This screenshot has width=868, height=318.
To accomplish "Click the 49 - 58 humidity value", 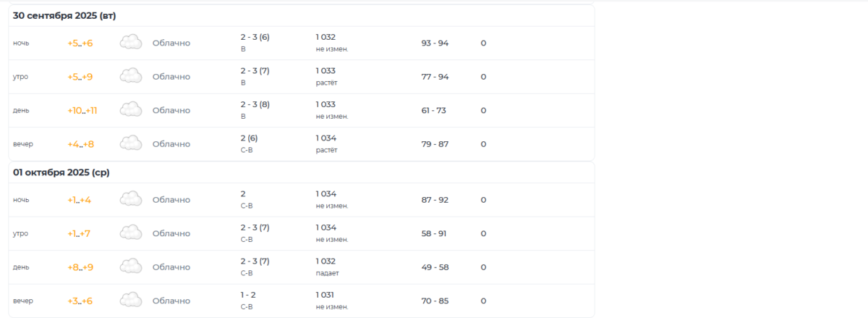I will click(435, 267).
